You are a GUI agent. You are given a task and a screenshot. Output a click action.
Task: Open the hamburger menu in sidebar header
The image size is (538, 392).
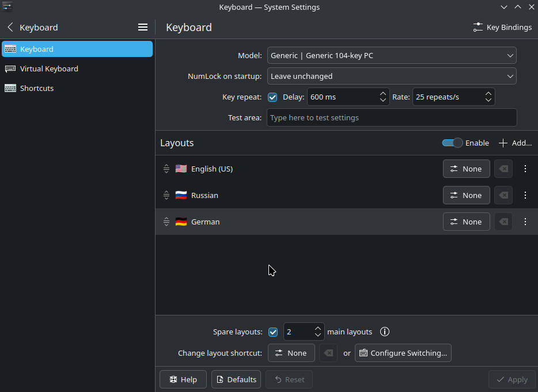pyautogui.click(x=143, y=27)
